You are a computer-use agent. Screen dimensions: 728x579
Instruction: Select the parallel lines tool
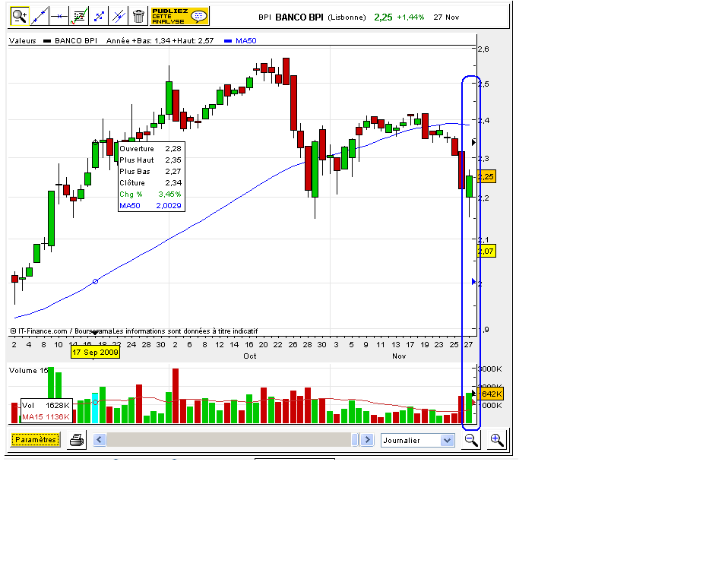pyautogui.click(x=119, y=16)
